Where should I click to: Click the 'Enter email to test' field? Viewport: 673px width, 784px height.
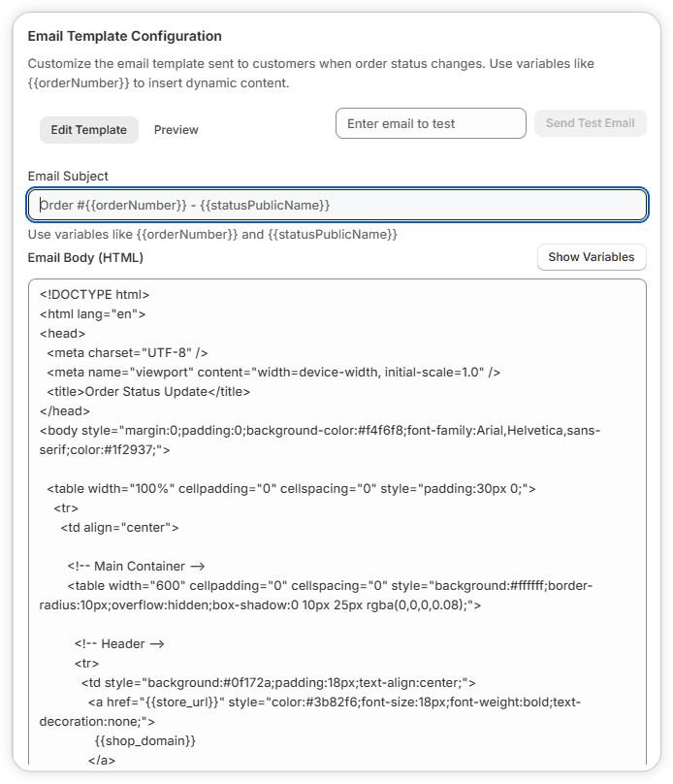(x=431, y=123)
